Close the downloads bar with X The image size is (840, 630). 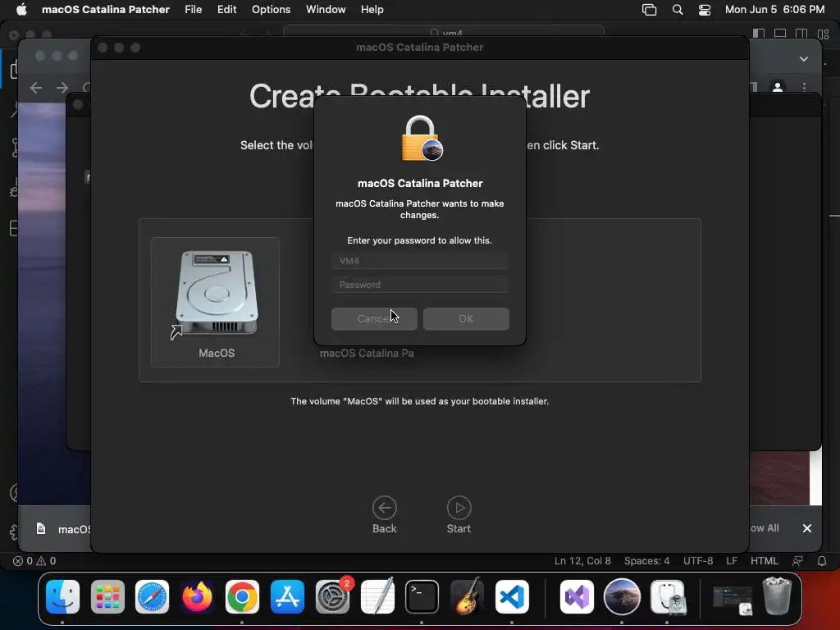tap(807, 529)
